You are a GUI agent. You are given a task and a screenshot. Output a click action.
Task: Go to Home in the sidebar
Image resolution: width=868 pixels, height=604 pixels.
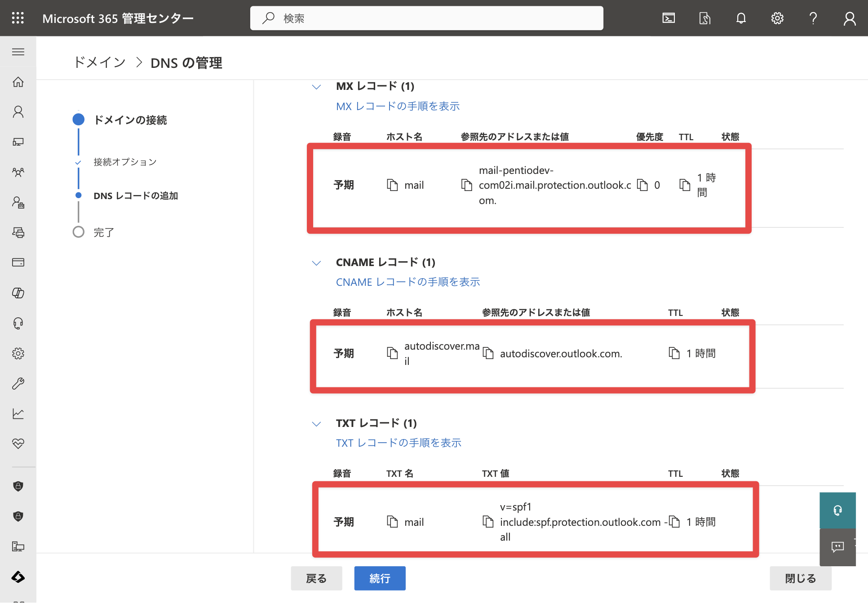click(x=18, y=82)
